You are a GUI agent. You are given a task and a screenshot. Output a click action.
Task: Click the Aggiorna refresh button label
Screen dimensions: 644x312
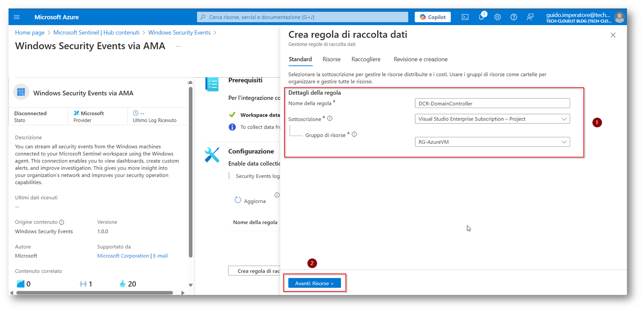pyautogui.click(x=255, y=201)
